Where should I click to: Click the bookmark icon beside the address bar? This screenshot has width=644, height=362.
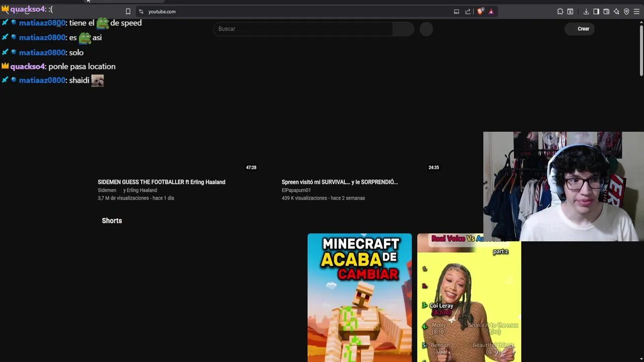pyautogui.click(x=128, y=12)
